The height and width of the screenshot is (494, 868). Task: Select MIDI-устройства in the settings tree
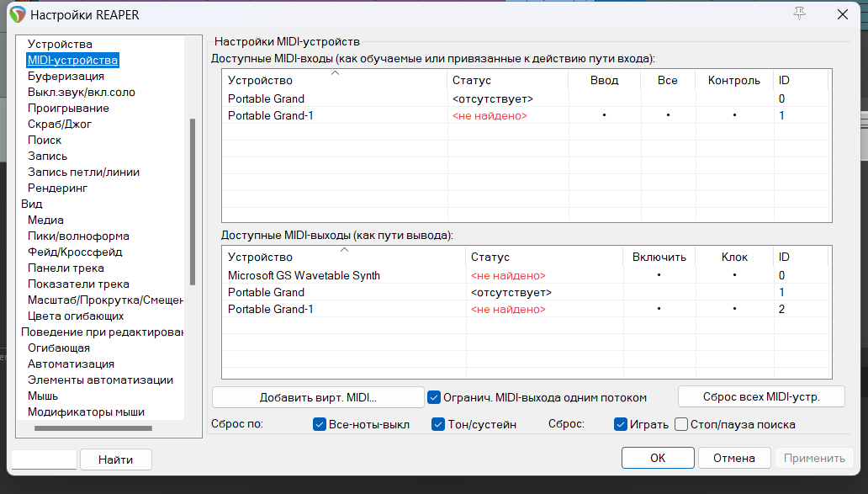tap(72, 61)
